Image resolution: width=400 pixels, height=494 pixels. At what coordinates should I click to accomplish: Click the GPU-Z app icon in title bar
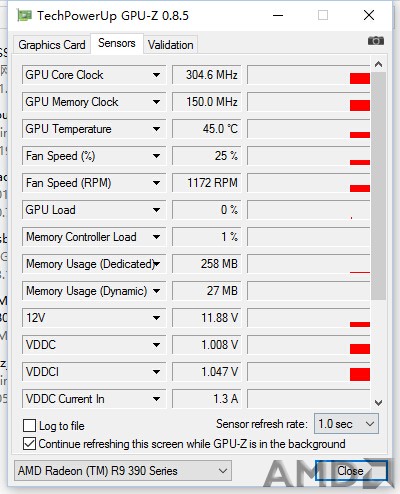tap(24, 15)
